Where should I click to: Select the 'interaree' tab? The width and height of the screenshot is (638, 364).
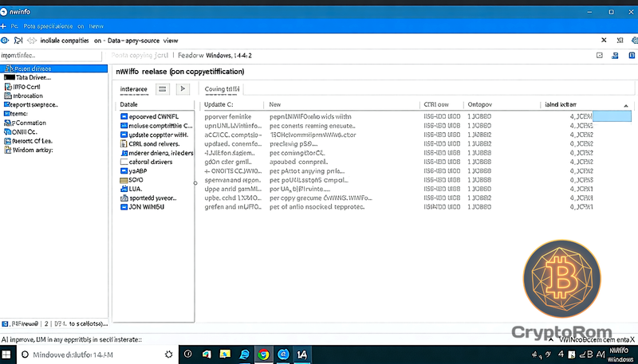coord(134,88)
